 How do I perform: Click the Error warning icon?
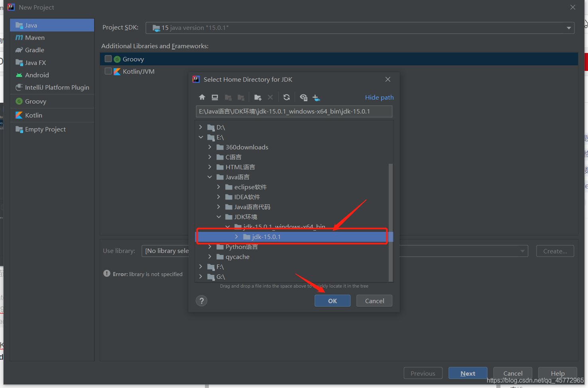point(107,274)
